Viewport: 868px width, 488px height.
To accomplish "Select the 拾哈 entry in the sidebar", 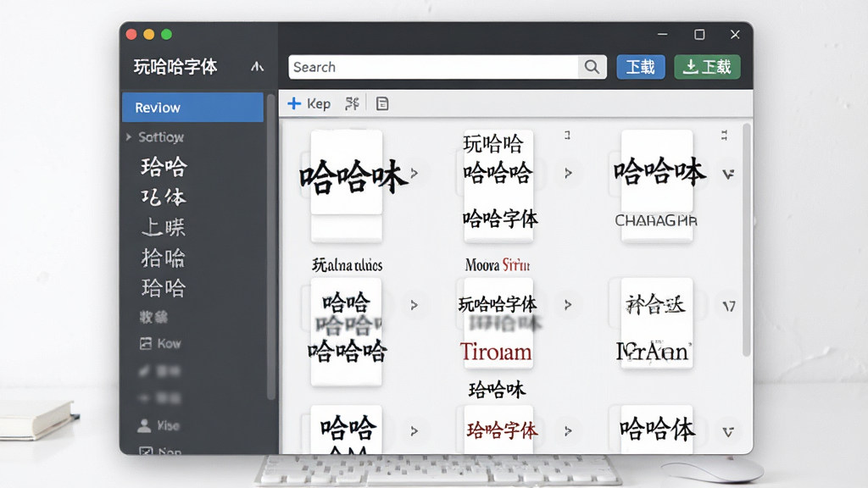I will coord(164,258).
